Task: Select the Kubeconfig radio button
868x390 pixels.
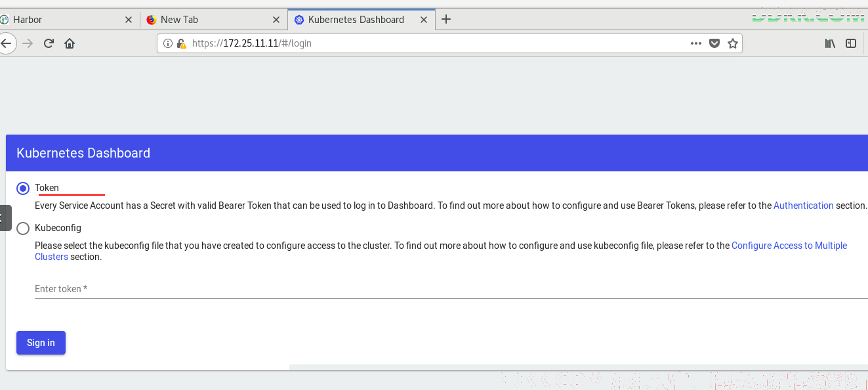Action: (x=23, y=228)
